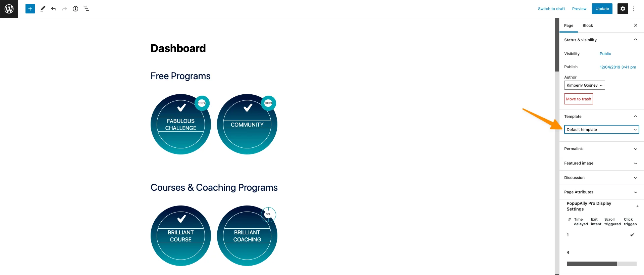Select the Page tab

[x=569, y=26]
